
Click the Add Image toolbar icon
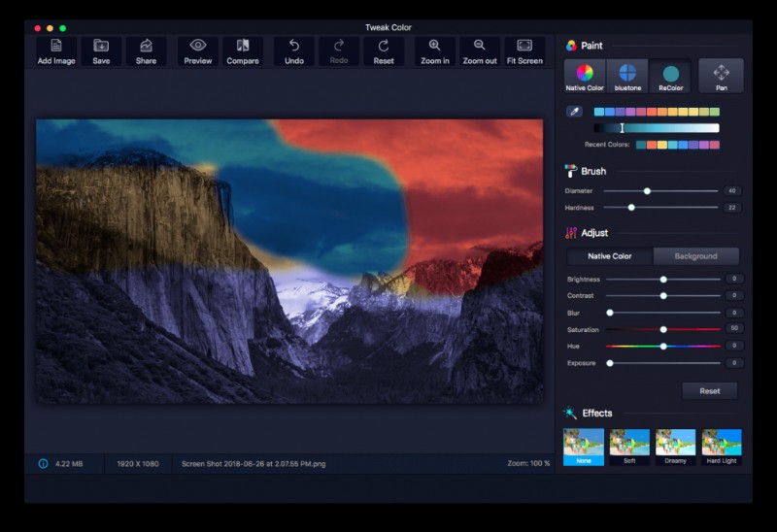point(56,51)
